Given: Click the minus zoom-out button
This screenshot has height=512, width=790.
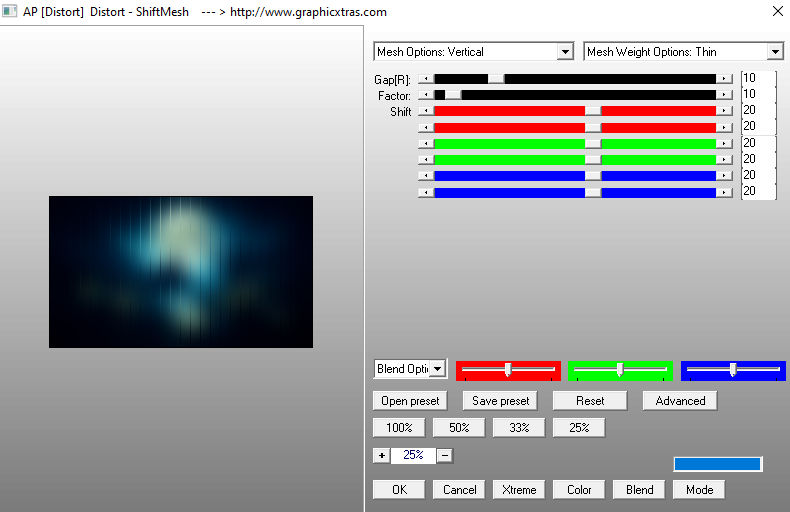Looking at the screenshot, I should [445, 455].
